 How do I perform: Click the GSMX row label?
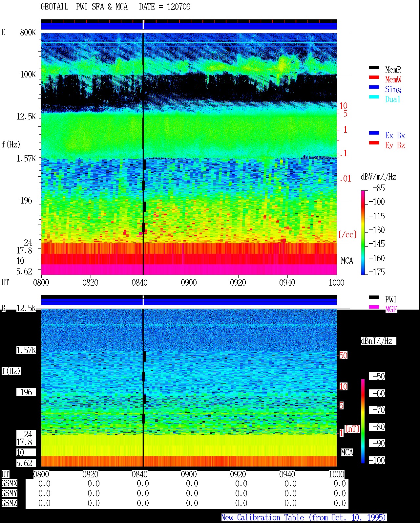[9, 484]
